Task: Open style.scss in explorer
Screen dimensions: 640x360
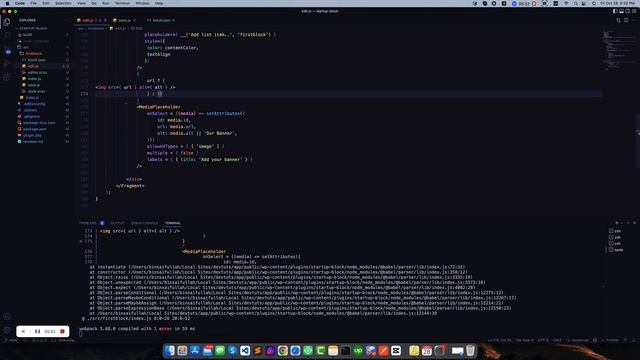Action: [x=36, y=91]
